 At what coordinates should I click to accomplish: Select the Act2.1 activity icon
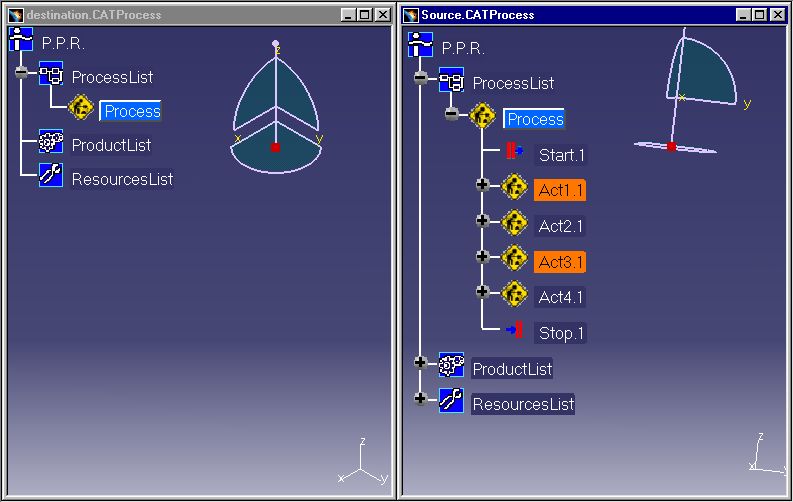(514, 223)
